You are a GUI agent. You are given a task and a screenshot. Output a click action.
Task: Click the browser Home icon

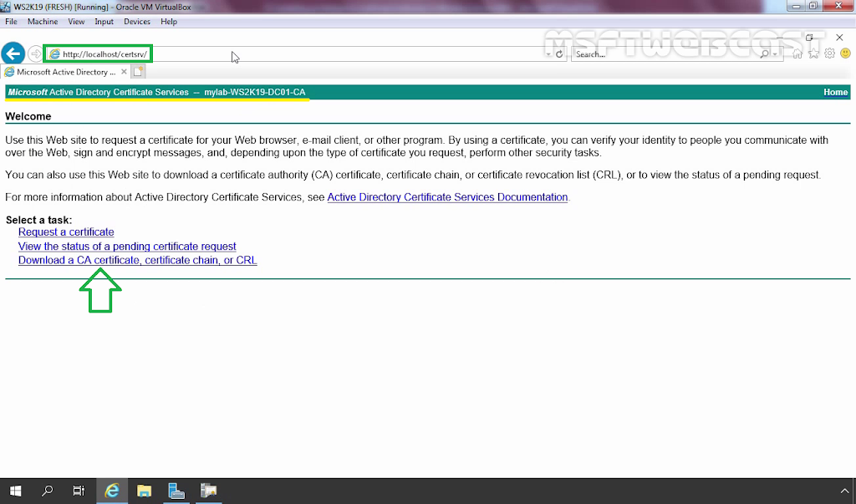click(797, 53)
